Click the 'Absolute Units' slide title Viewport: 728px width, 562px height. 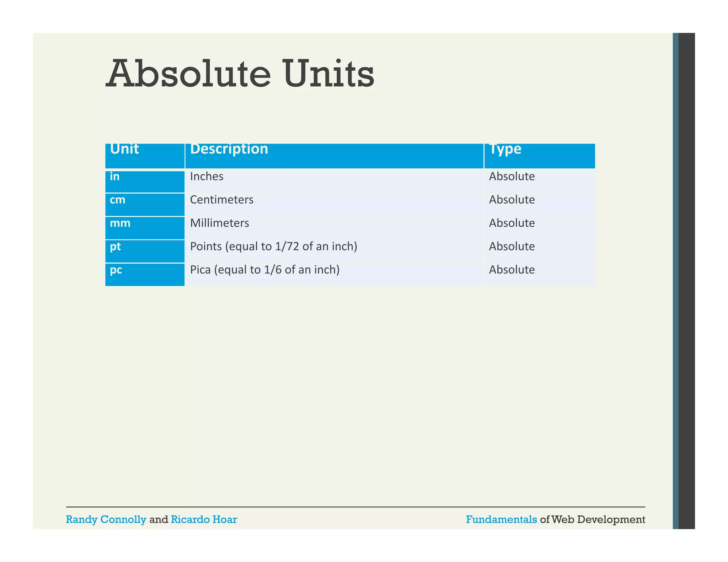point(240,74)
